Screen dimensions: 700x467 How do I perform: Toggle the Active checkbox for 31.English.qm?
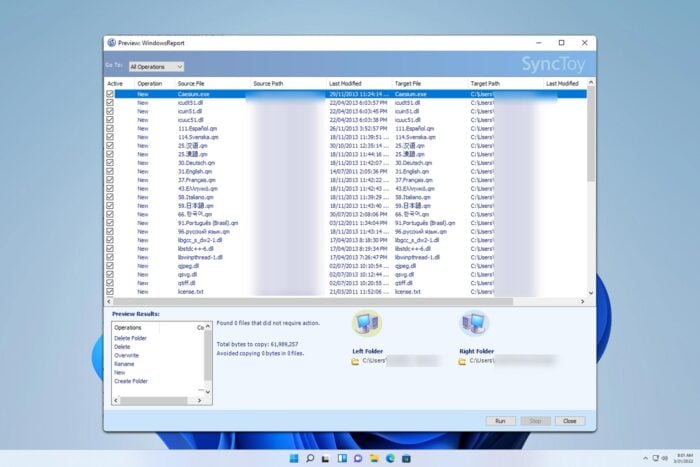pos(110,171)
